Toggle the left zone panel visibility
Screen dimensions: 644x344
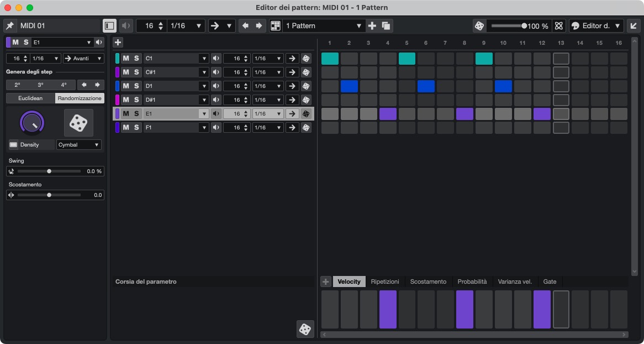(x=109, y=25)
